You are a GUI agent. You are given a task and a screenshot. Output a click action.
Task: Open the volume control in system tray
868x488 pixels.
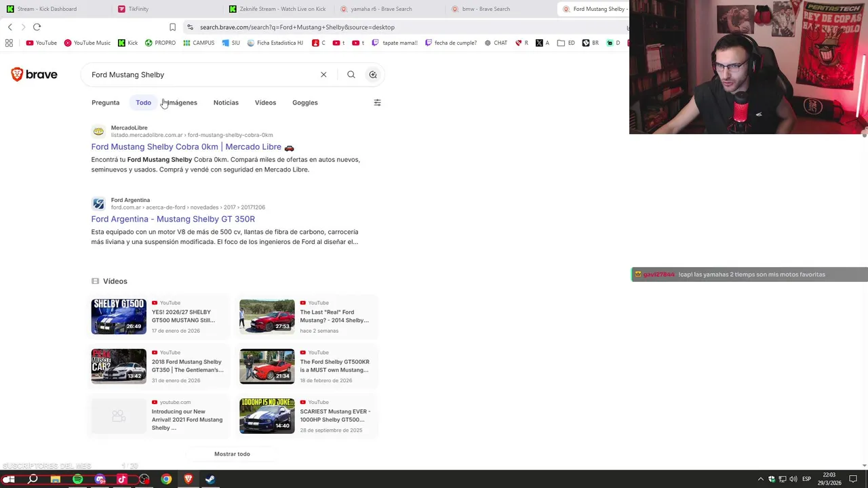pos(793,479)
